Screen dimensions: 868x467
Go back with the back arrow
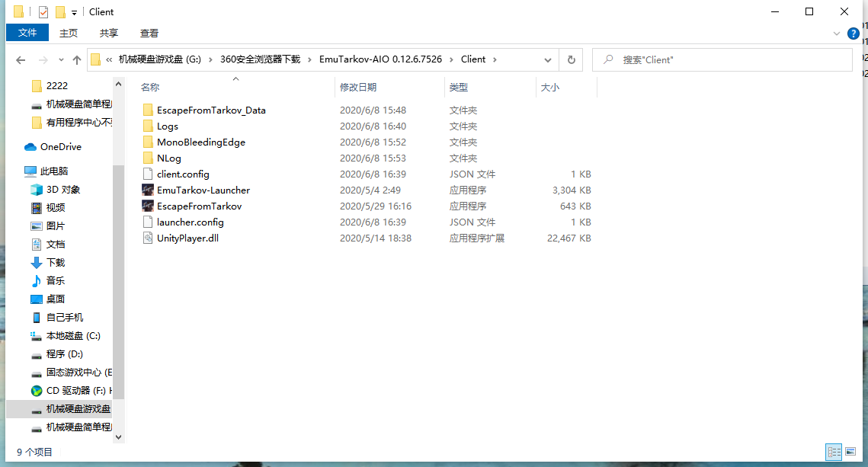[x=21, y=59]
